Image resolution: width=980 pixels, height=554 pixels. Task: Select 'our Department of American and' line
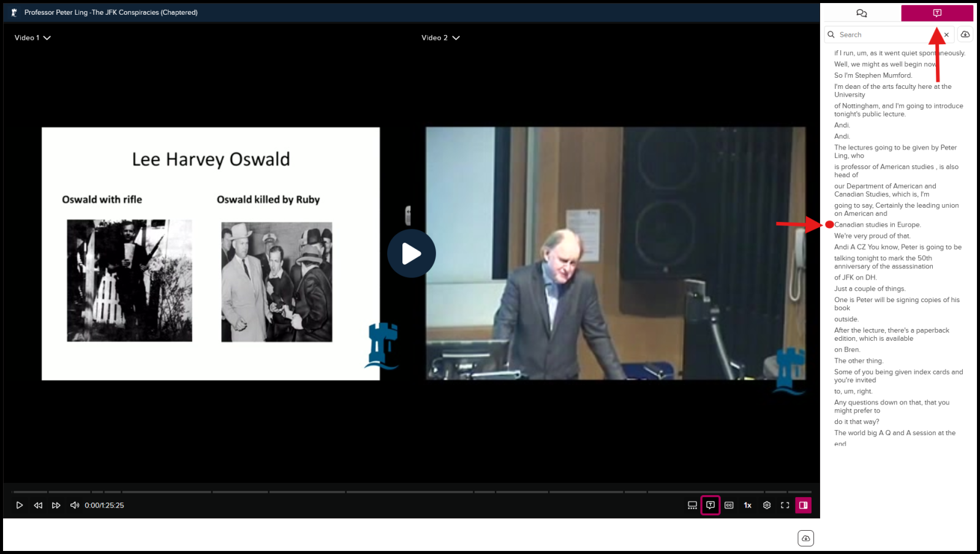(885, 190)
